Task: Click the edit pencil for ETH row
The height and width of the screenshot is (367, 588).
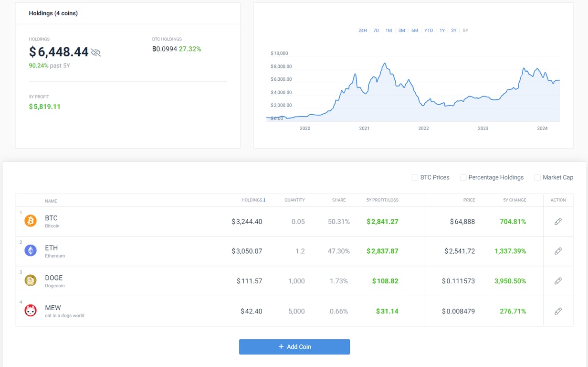Action: tap(558, 251)
